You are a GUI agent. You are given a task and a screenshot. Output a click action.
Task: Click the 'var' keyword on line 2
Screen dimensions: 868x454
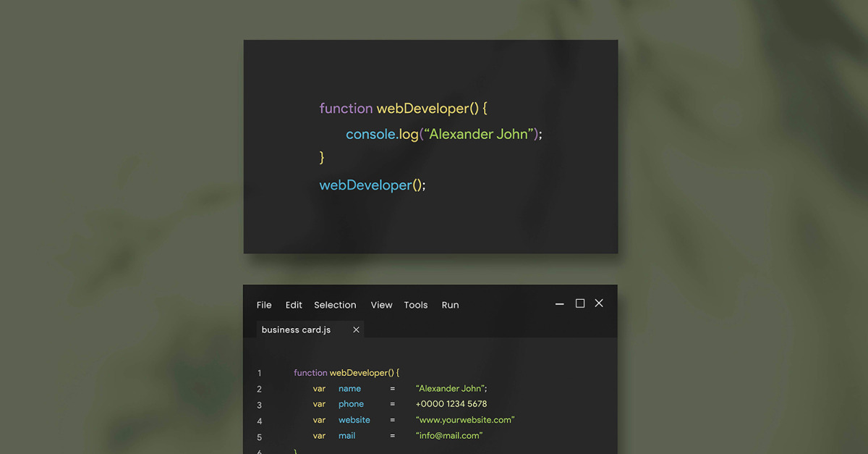[x=319, y=389]
